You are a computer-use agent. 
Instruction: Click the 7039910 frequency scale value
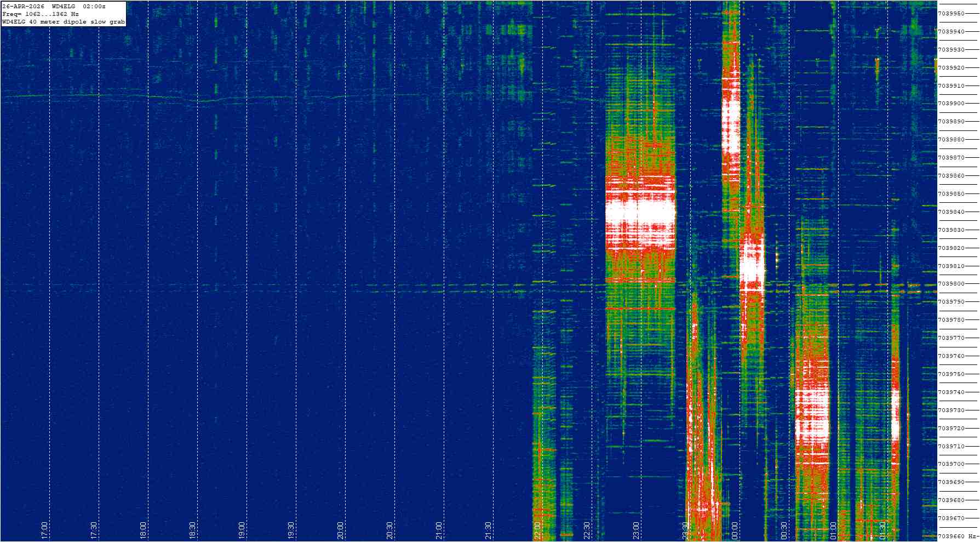(x=952, y=85)
